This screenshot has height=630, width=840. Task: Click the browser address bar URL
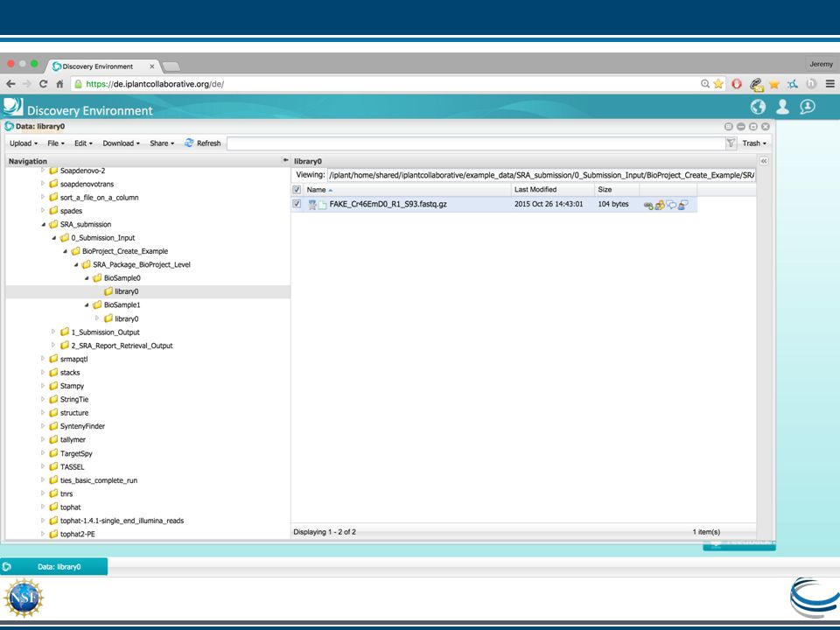coord(155,84)
